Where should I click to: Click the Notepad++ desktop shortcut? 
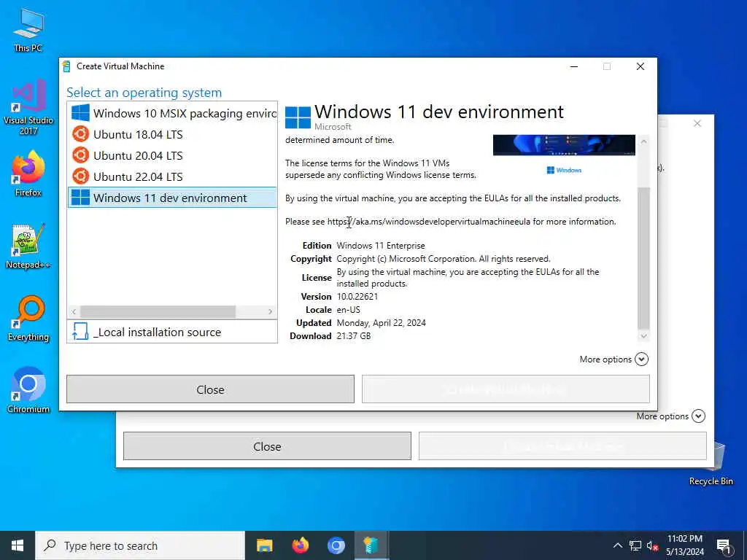coord(28,246)
